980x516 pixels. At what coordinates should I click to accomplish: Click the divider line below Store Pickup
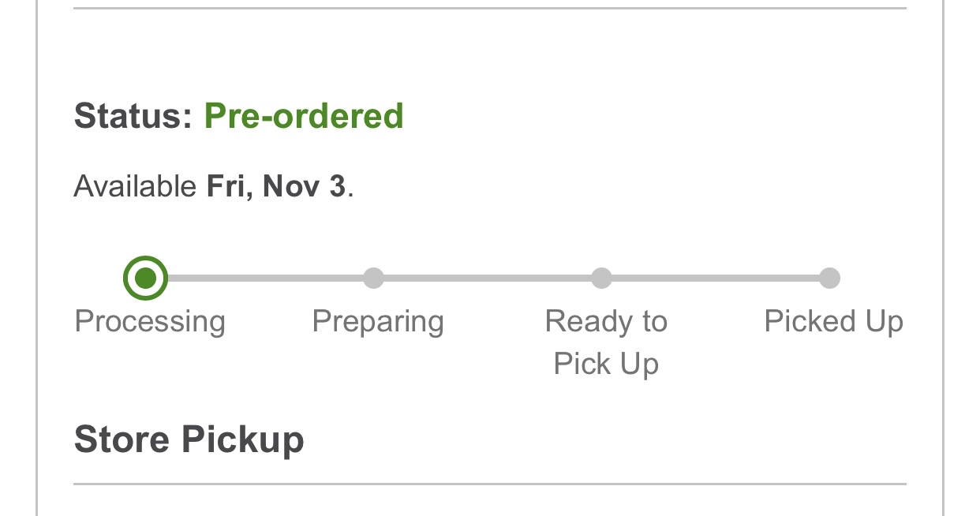[x=489, y=484]
